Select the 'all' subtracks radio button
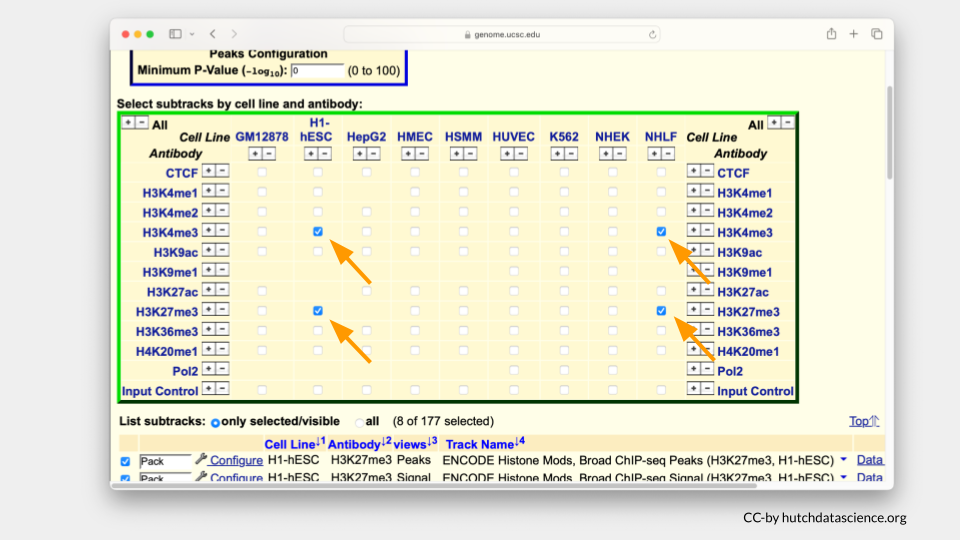 359,422
